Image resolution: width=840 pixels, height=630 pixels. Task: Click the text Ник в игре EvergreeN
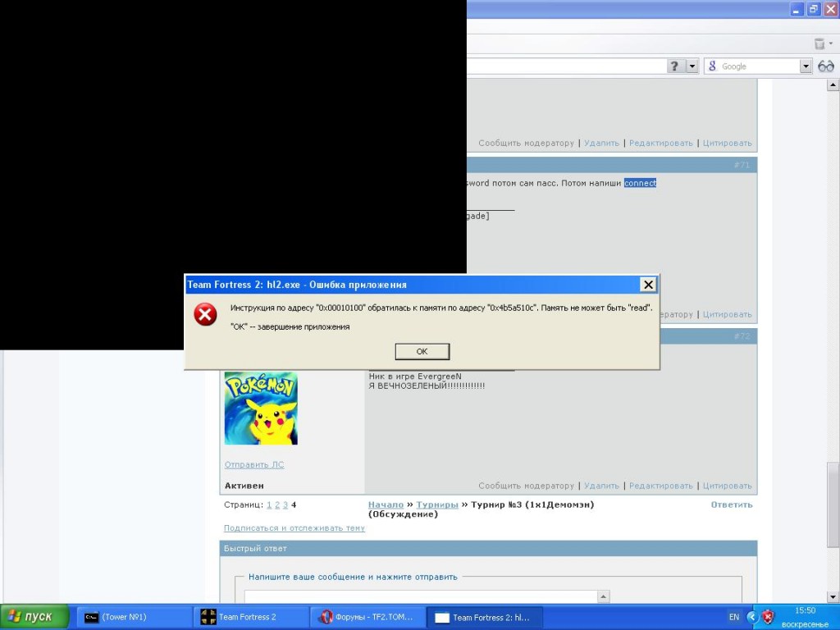(x=414, y=377)
